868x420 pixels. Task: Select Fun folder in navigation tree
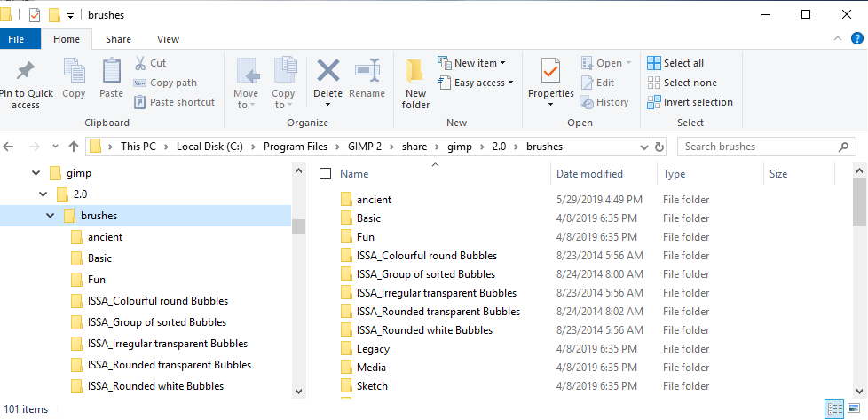click(89, 280)
